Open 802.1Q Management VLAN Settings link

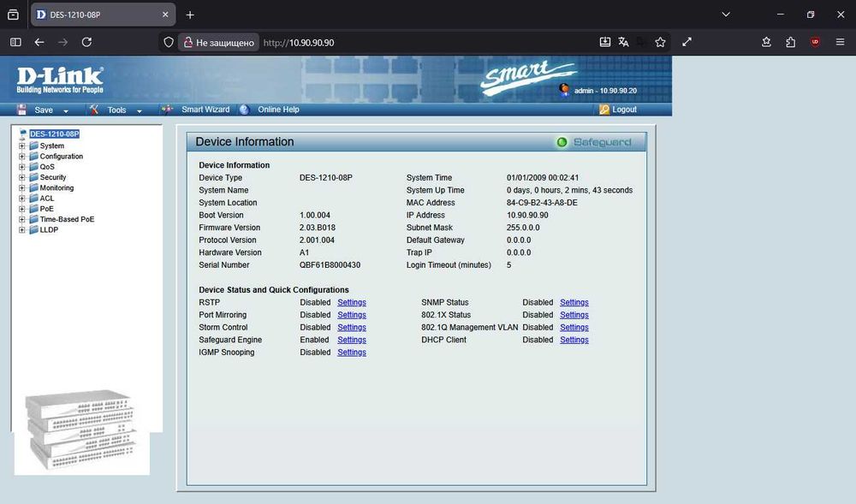pos(574,327)
